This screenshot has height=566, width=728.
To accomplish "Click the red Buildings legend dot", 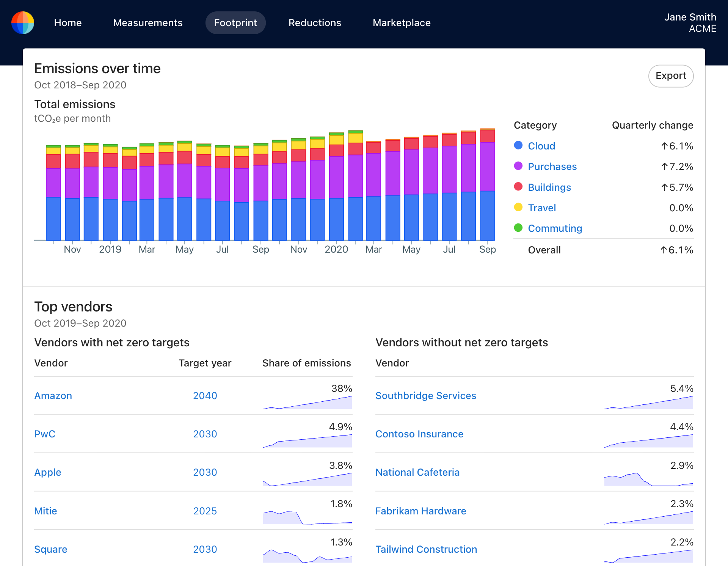I will 518,187.
